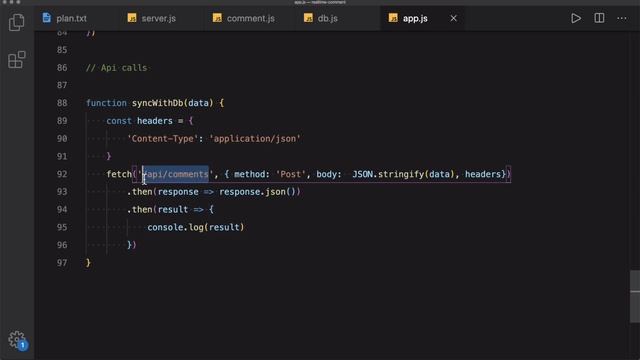
Task: Click line number 97 in gutter
Action: [62, 262]
